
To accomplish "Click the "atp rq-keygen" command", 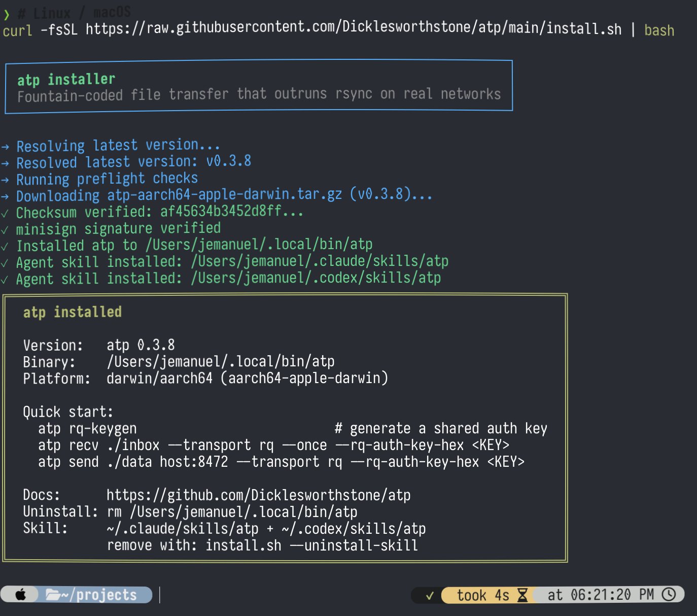I will pos(88,429).
